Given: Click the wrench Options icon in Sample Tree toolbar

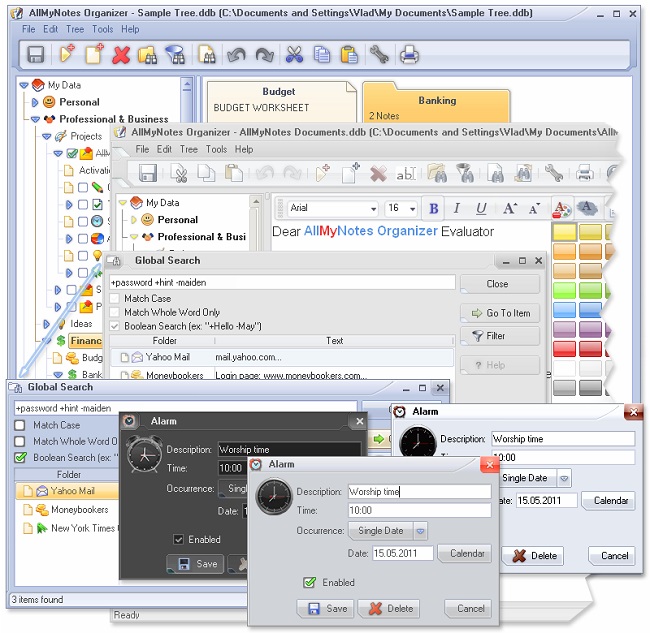Looking at the screenshot, I should pos(378,55).
